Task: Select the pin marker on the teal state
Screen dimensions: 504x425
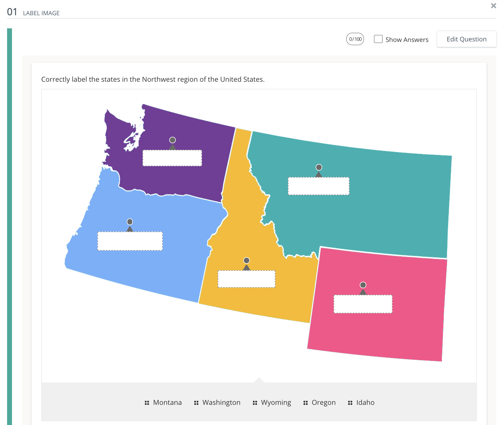Action: (x=318, y=167)
